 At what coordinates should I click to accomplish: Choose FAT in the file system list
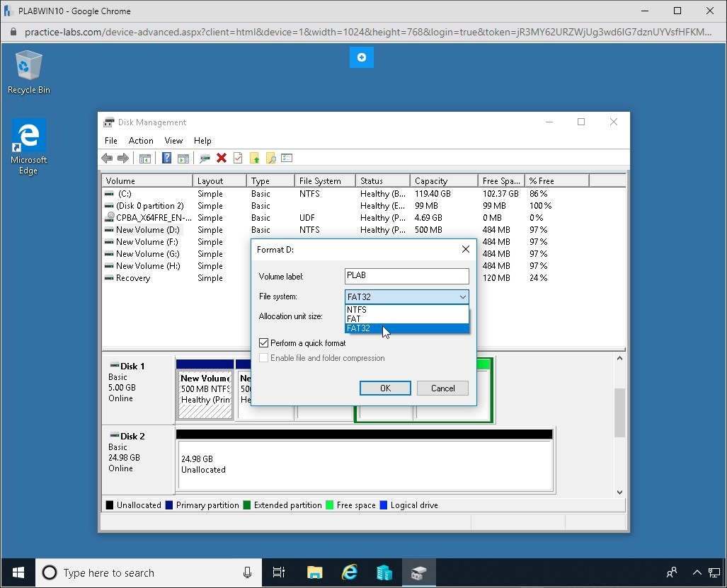click(x=407, y=319)
